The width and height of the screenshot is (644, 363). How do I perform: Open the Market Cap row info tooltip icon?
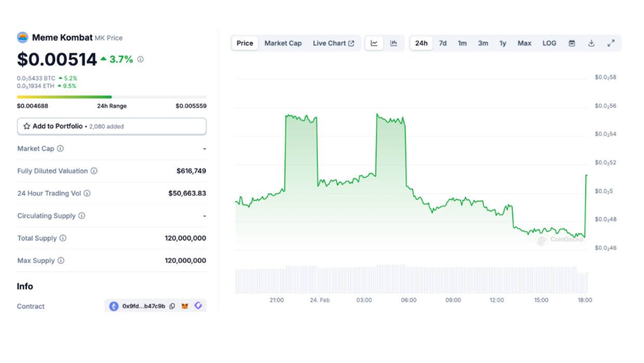60,149
